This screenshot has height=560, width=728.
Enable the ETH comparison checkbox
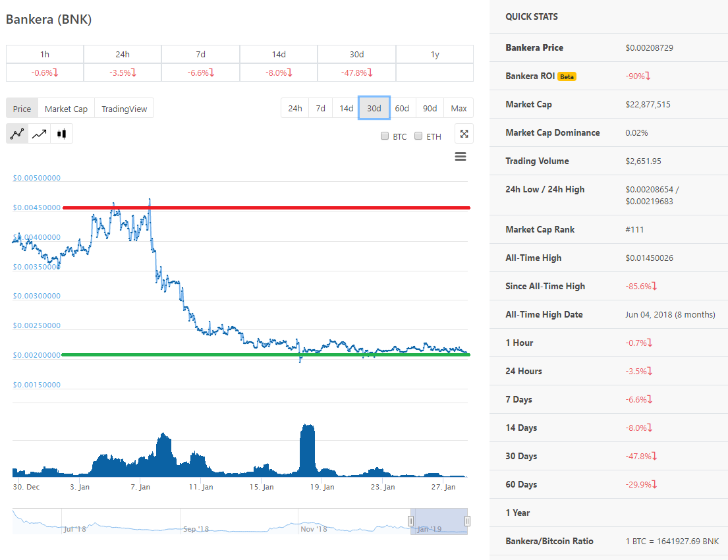pos(418,136)
